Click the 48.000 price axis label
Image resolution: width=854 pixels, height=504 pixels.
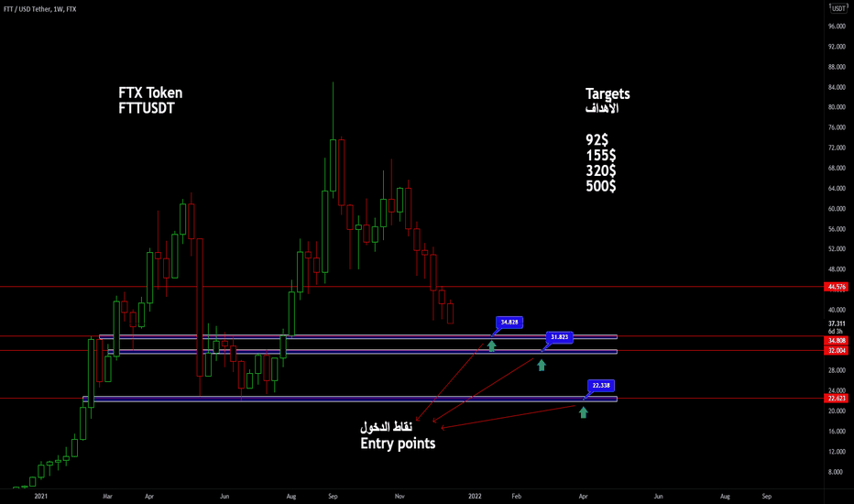click(x=837, y=269)
